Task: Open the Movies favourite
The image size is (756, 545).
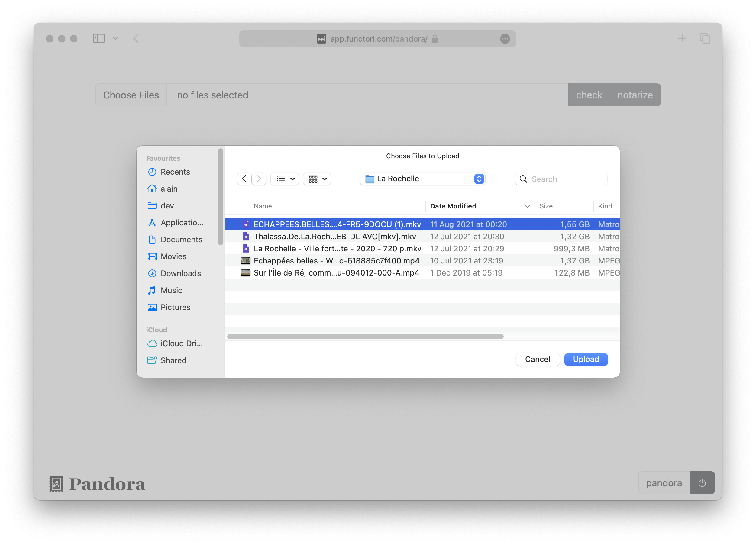Action: click(173, 256)
